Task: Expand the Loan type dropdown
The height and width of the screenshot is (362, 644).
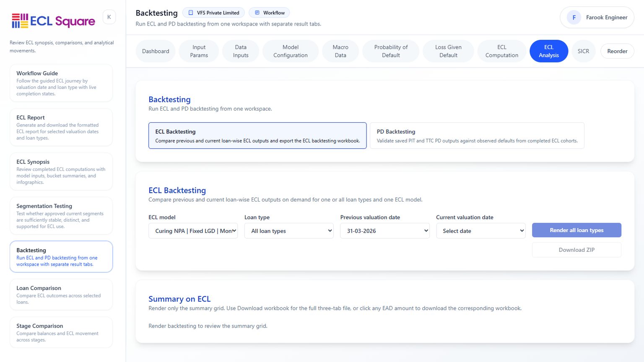Action: pos(289,231)
